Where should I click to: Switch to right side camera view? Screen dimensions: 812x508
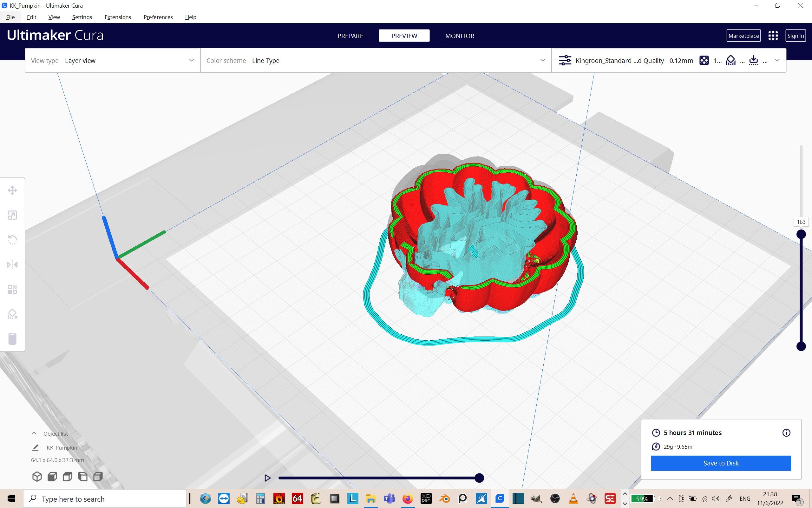98,477
